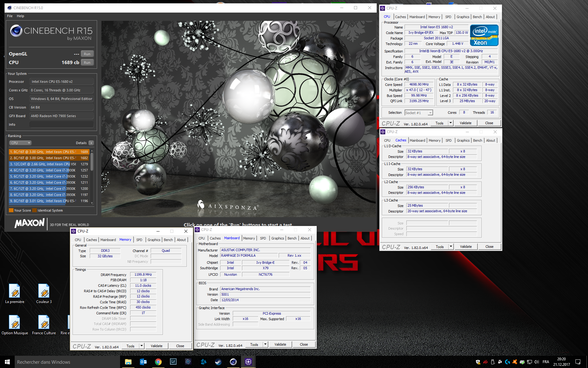The image size is (588, 368).
Task: Expand Tools arrow in CPU-Z Memory window
Action: pyautogui.click(x=141, y=346)
